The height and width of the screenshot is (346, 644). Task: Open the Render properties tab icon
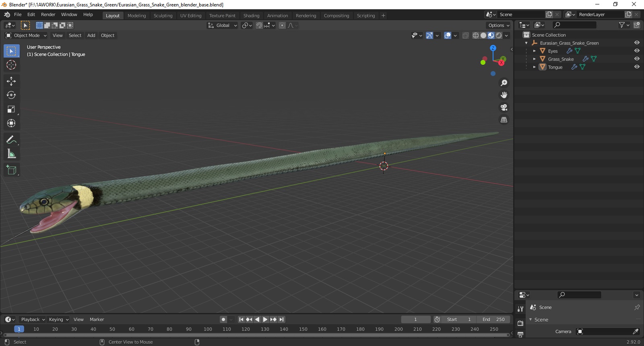point(520,323)
